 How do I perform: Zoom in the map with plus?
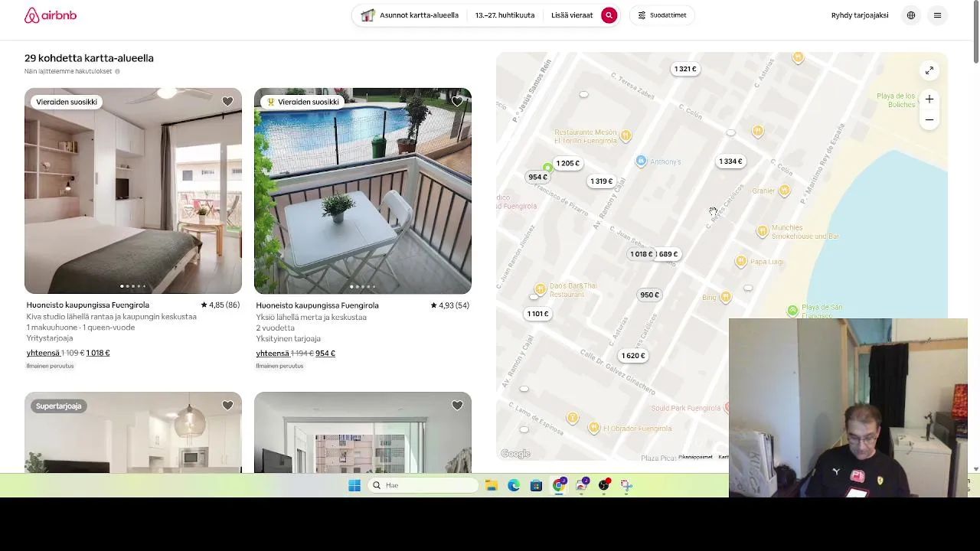(929, 99)
